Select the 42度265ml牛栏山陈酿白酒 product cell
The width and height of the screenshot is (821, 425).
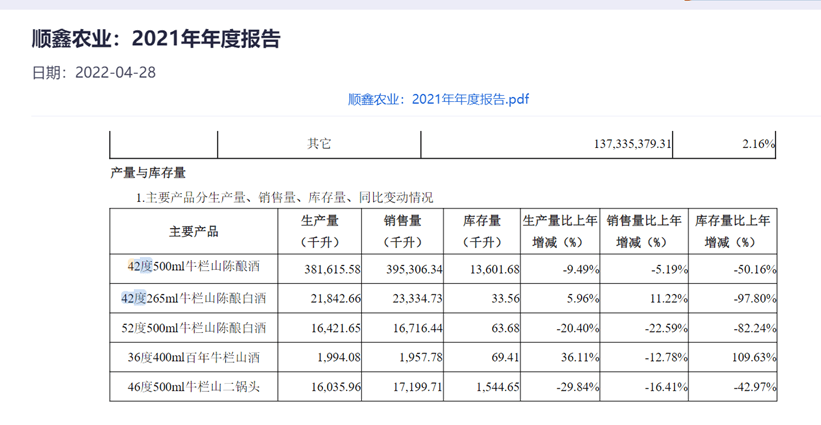(194, 298)
